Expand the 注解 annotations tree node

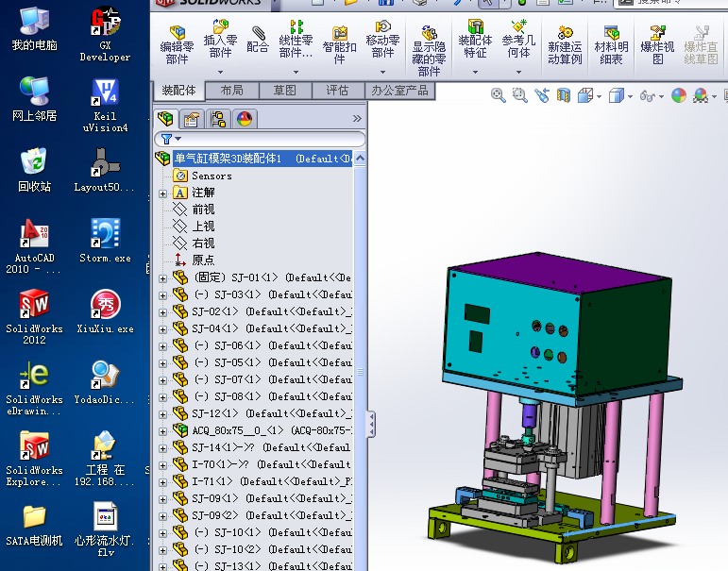pyautogui.click(x=162, y=193)
